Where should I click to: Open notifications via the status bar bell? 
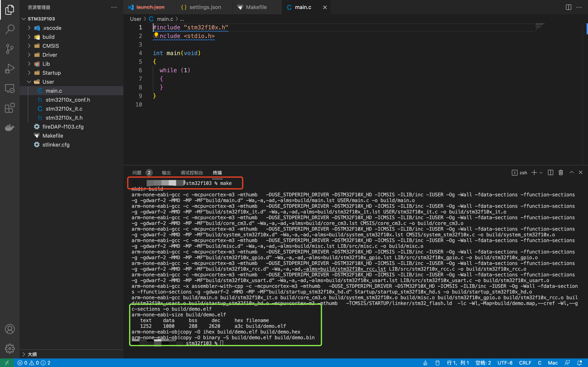580,363
